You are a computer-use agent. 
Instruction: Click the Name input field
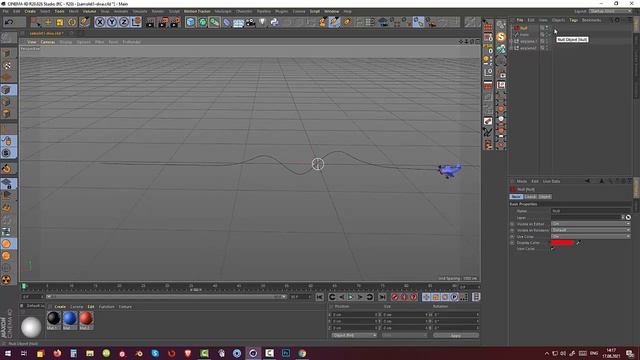591,211
